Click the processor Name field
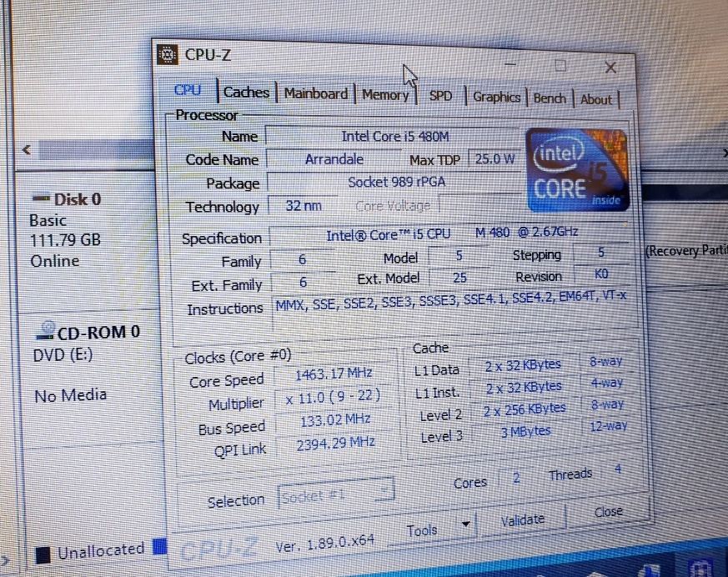Screen dimensions: 728x577 [x=394, y=136]
